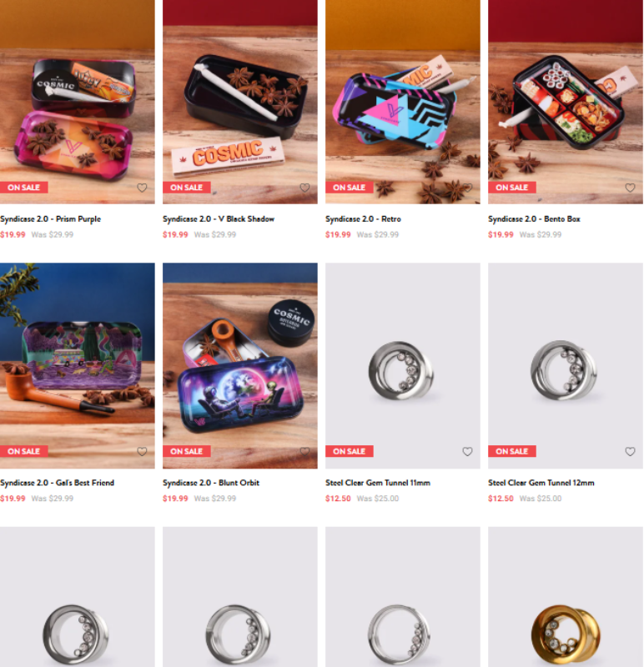This screenshot has height=667, width=644.
Task: Tap wishlist heart on Bento Box product
Action: [630, 188]
